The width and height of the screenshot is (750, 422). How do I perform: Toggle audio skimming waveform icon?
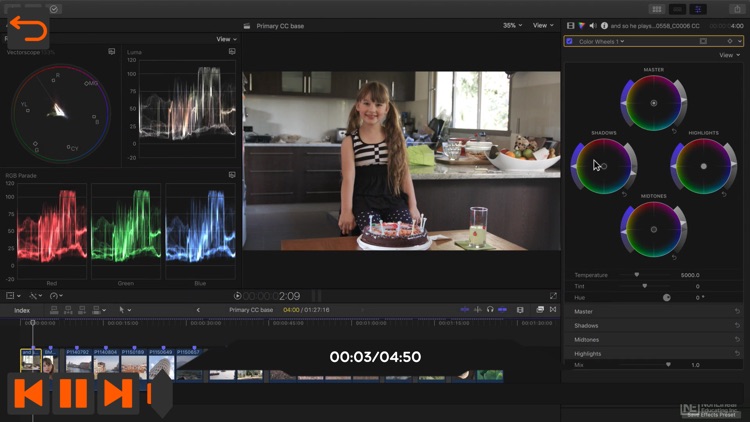[x=477, y=310]
